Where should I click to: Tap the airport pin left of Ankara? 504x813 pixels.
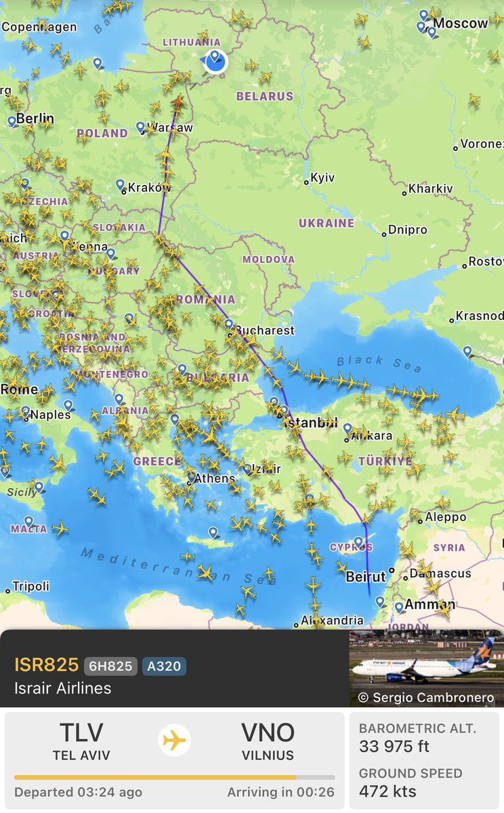pos(348,428)
